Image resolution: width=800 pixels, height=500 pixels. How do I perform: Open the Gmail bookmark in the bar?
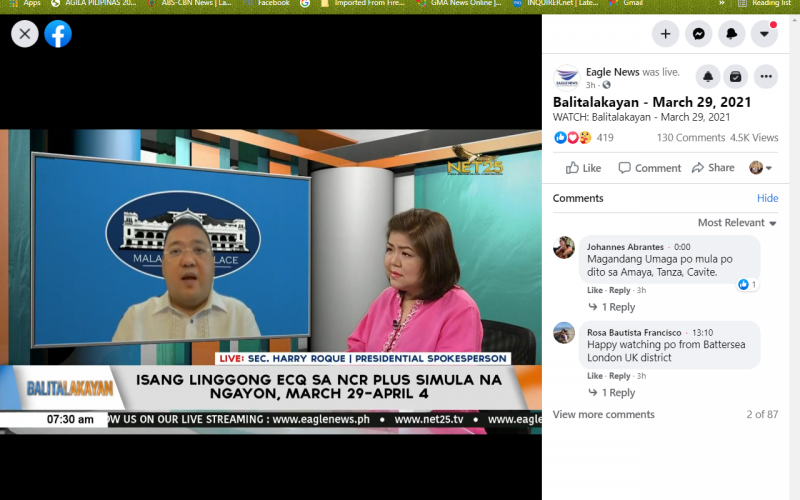coord(631,3)
